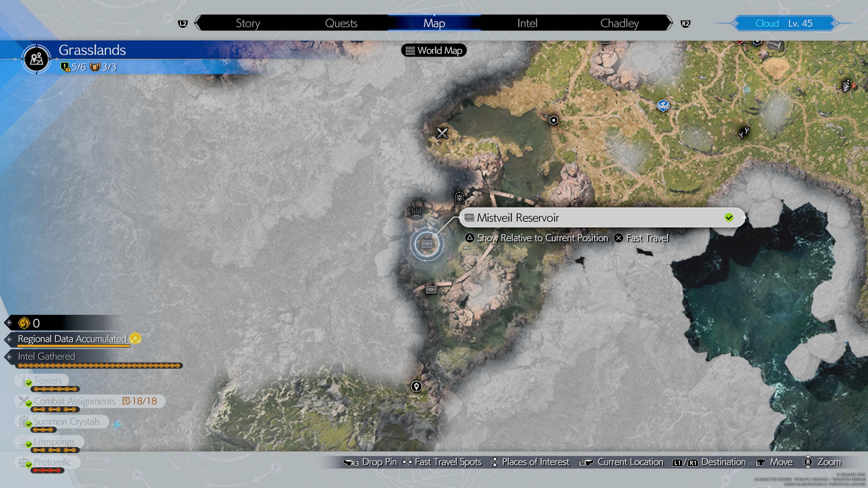Click the quest count 5/6 indicator
This screenshot has width=868, height=488.
coord(73,67)
